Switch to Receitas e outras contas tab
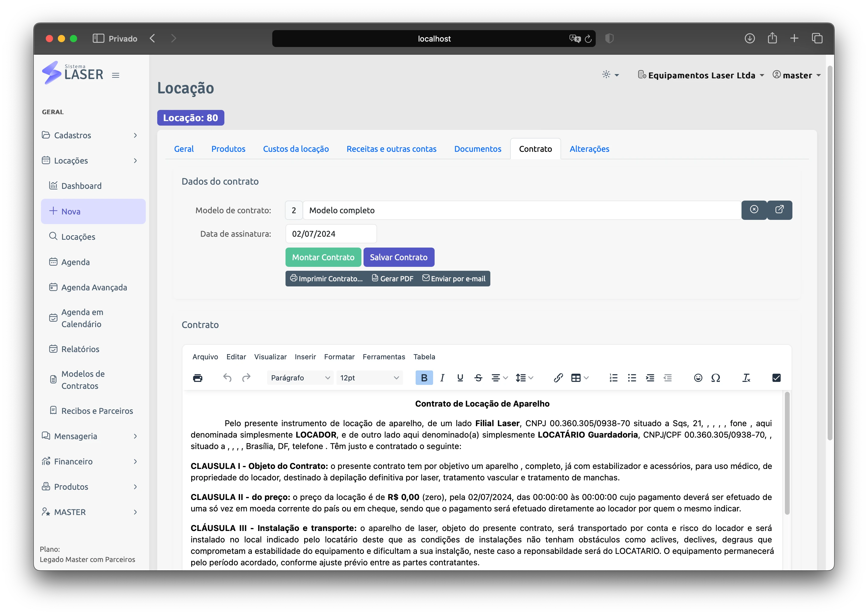Viewport: 868px width, 615px height. click(x=391, y=149)
